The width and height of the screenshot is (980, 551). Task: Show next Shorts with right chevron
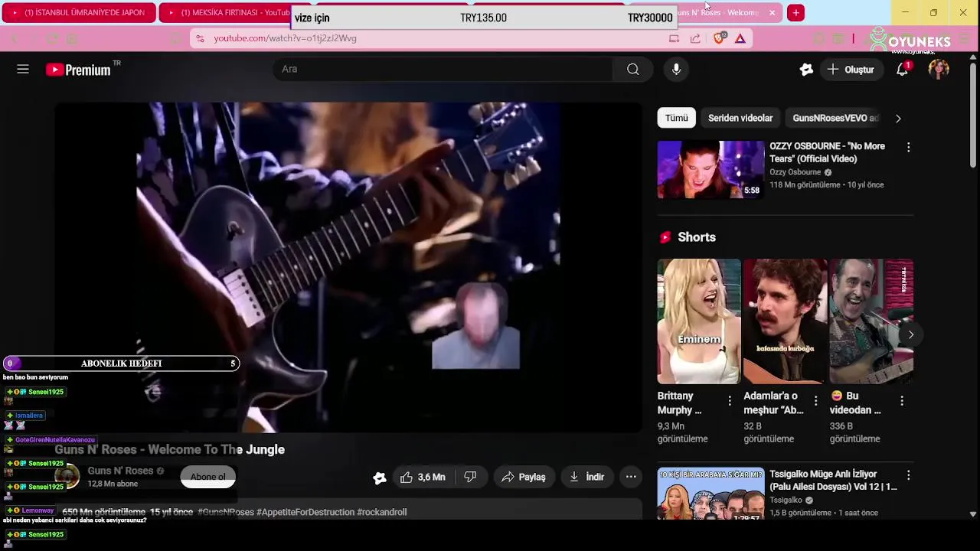pyautogui.click(x=910, y=334)
